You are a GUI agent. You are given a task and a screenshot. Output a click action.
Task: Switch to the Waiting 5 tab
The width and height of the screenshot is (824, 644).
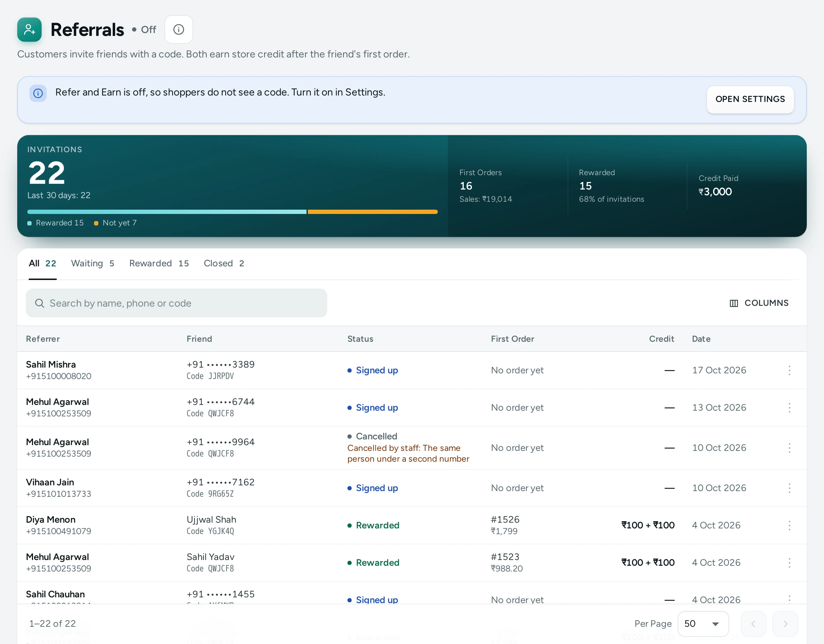click(x=93, y=263)
